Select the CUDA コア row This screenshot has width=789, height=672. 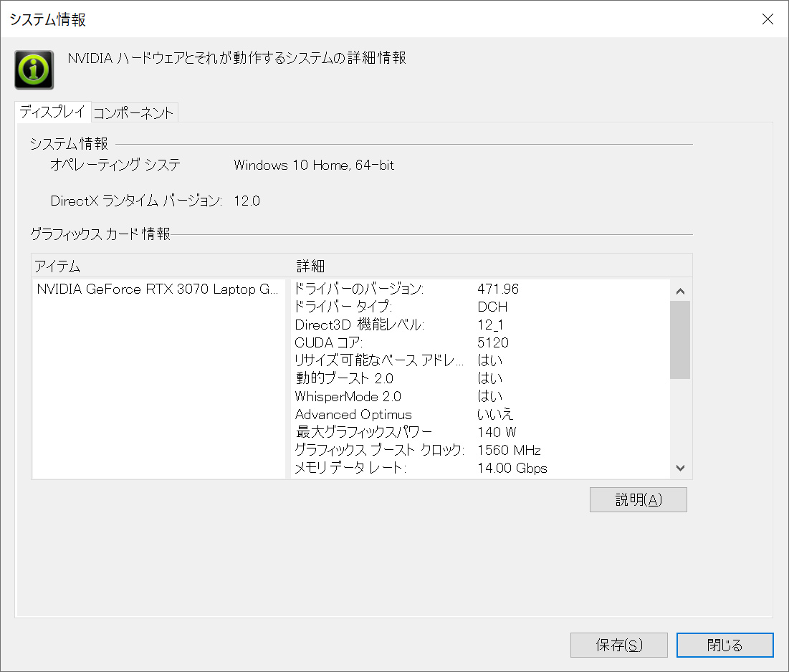click(481, 342)
